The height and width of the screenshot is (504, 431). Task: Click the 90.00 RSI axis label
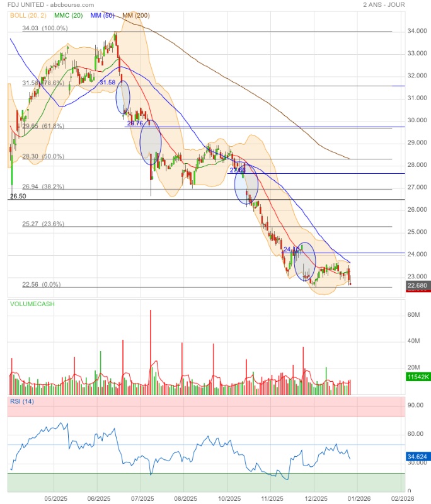point(415,405)
